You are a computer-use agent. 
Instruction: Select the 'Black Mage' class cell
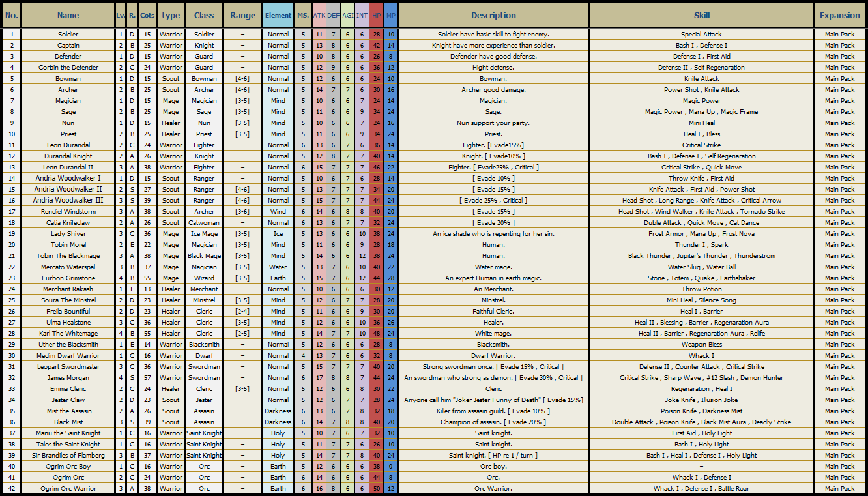pyautogui.click(x=204, y=256)
